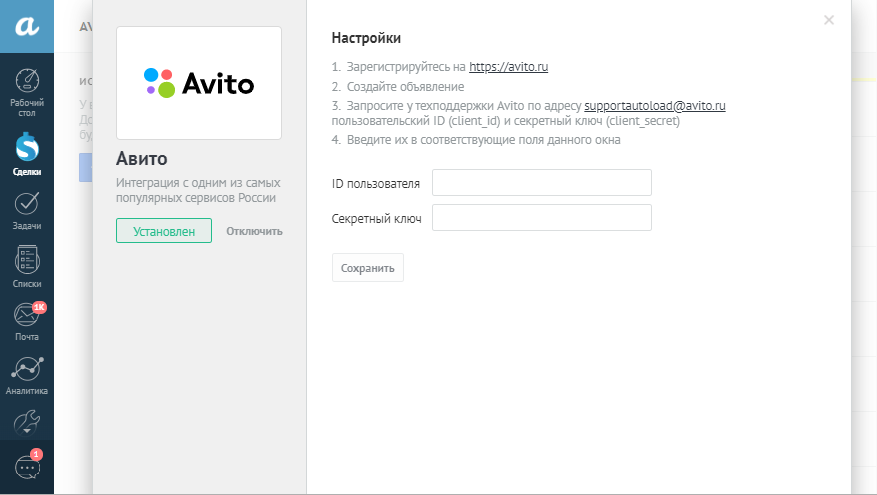Follow the https://avito.ru link
This screenshot has height=495, width=877.
[x=508, y=68]
